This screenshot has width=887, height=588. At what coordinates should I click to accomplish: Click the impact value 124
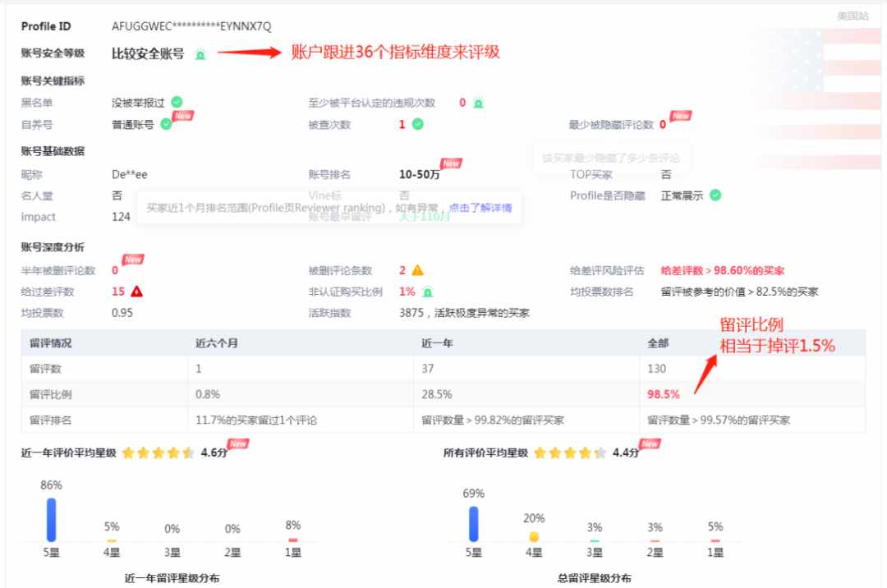pos(121,217)
